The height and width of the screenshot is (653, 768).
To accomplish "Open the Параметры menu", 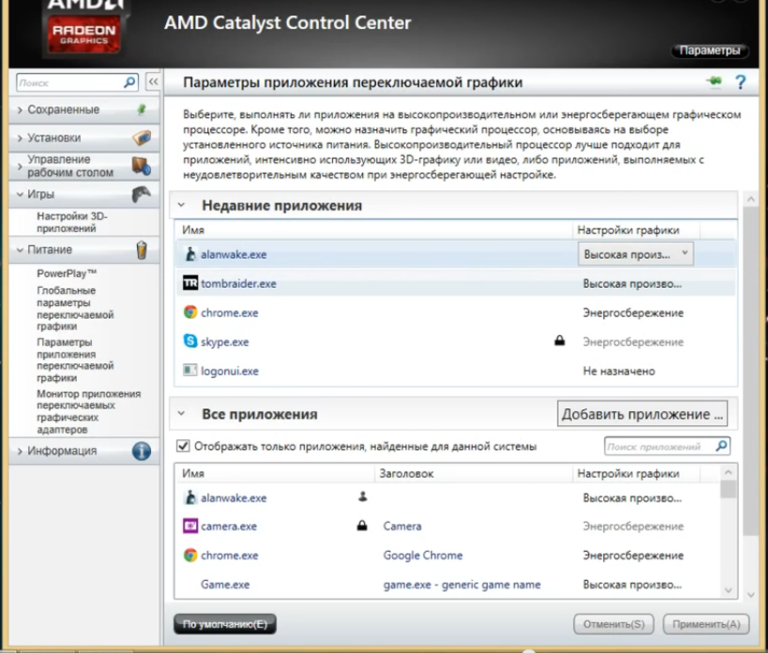I will [x=709, y=50].
